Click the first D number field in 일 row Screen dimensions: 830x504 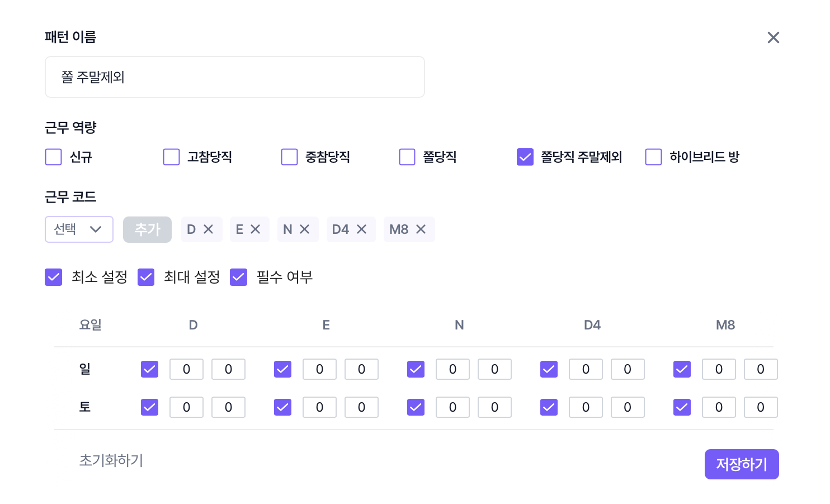(186, 369)
